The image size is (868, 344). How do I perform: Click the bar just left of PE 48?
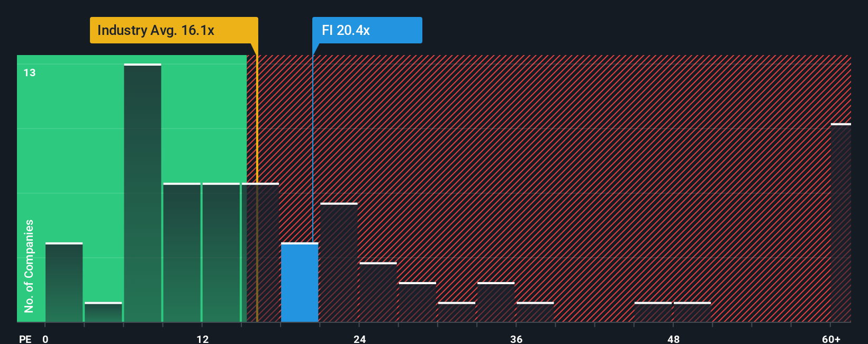[x=653, y=312]
